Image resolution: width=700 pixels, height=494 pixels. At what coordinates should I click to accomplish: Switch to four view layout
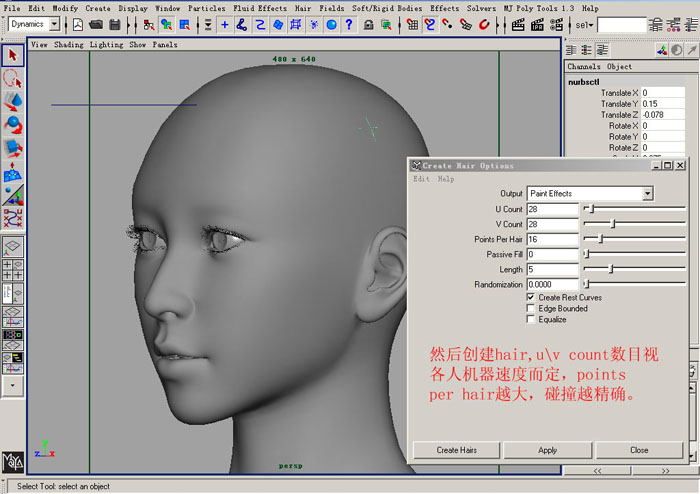(12, 270)
